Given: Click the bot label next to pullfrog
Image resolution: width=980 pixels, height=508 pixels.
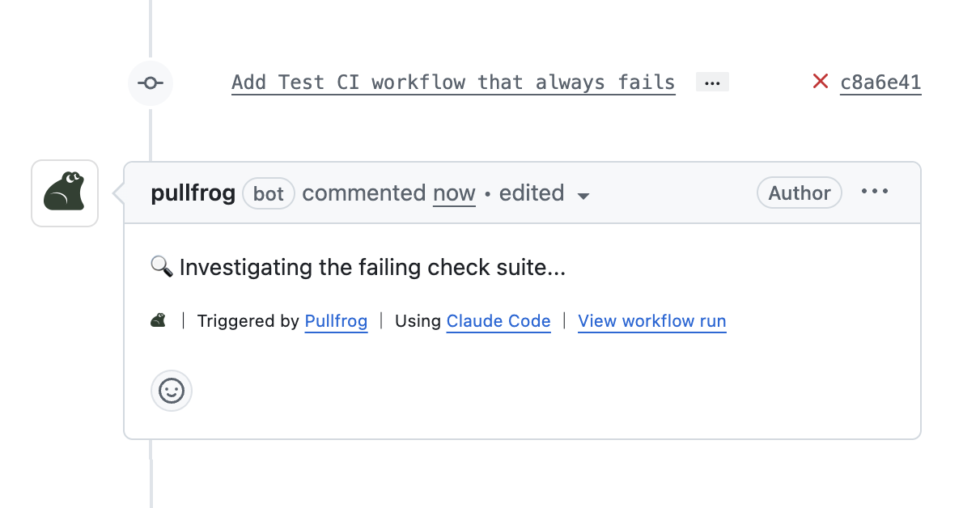Looking at the screenshot, I should (269, 193).
